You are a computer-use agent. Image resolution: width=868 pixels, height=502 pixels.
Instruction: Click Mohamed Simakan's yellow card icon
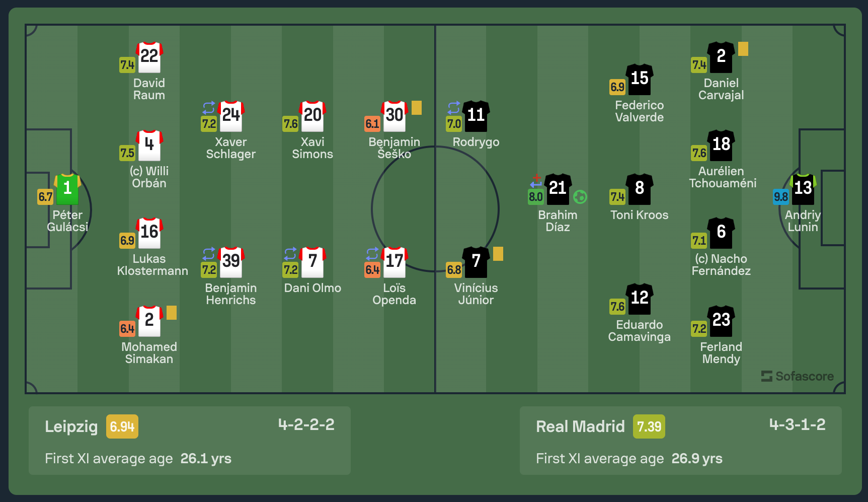point(171,313)
